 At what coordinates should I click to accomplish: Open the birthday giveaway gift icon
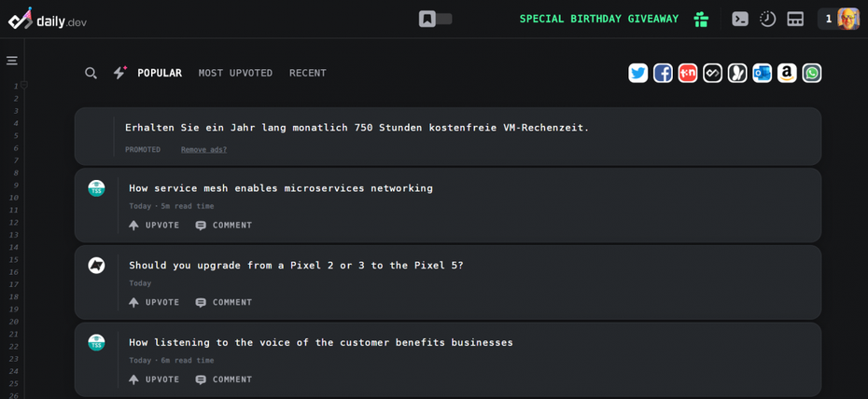pos(701,20)
